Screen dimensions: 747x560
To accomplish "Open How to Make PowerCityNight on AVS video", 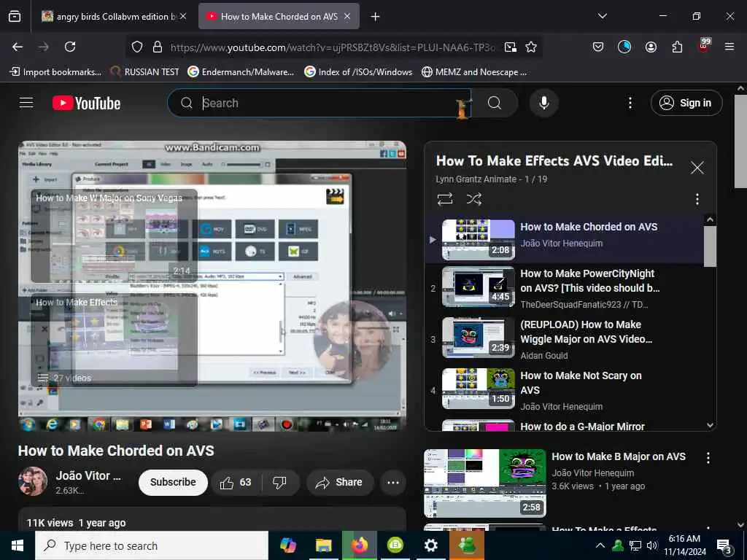I will 565,287.
